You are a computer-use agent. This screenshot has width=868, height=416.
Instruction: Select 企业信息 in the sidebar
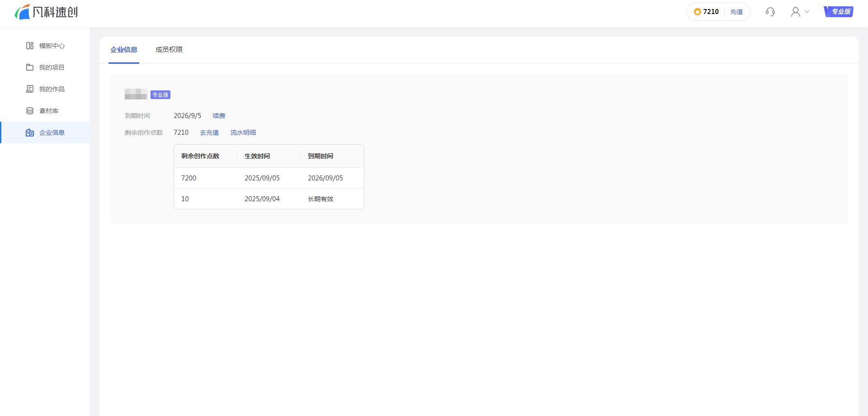point(45,132)
